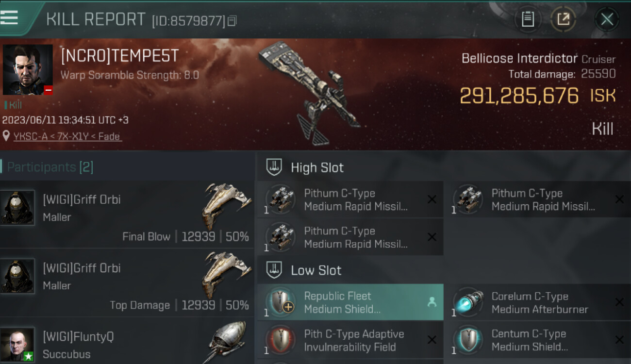The height and width of the screenshot is (364, 631).
Task: View TEMPE5T pilot portrait
Action: coord(28,70)
